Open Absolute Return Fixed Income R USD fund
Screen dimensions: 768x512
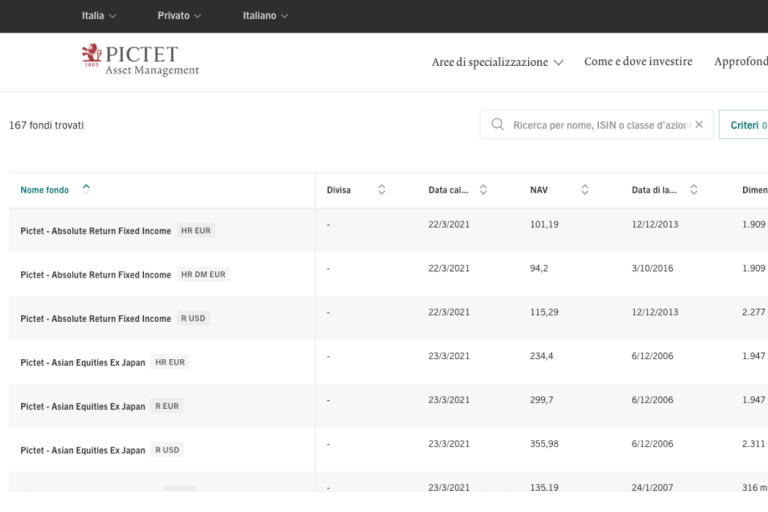click(96, 318)
